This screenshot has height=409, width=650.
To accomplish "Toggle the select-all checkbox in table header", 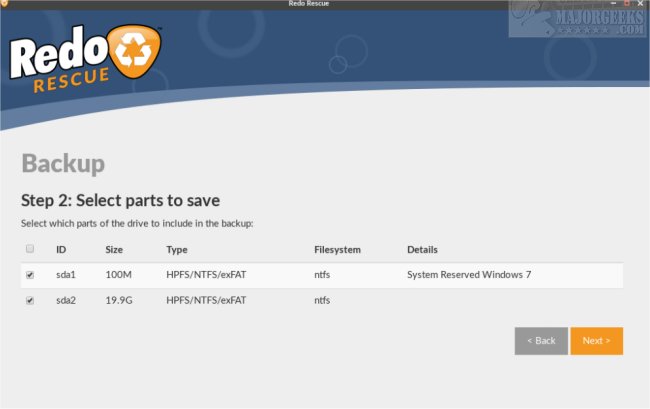I will point(30,249).
